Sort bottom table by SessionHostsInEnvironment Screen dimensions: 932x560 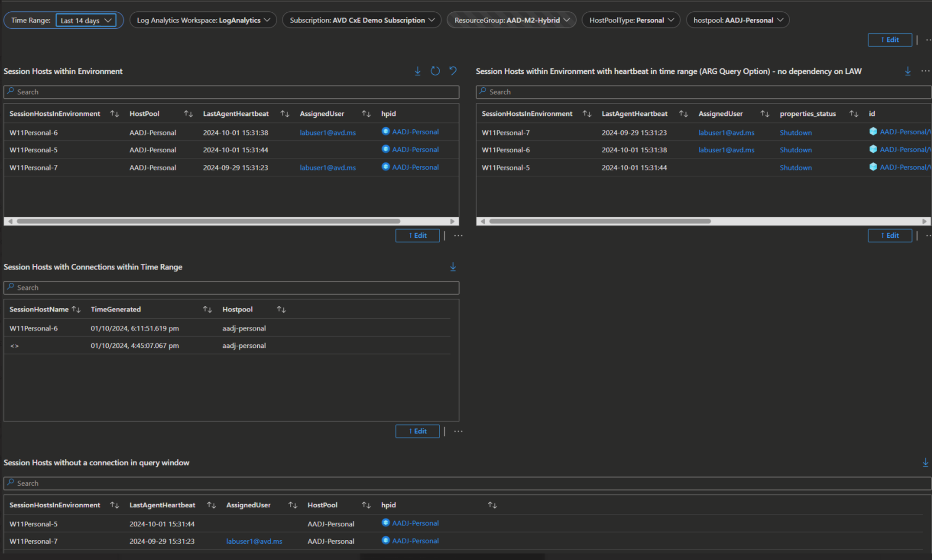coord(114,505)
